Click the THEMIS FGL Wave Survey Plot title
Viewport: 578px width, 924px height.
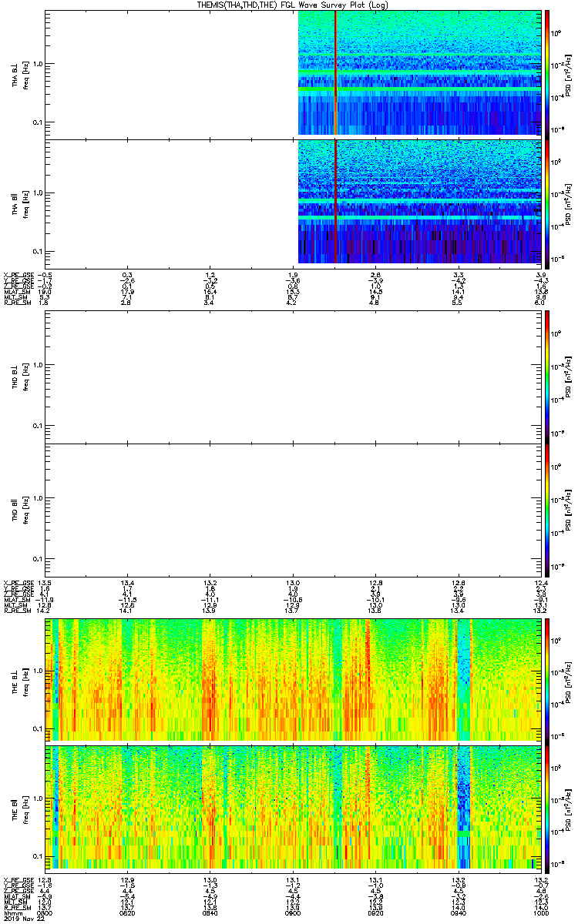293,5
